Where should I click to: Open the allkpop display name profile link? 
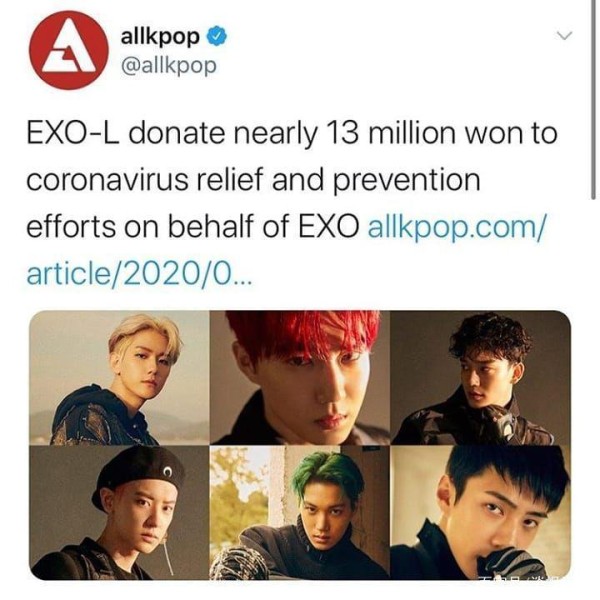pos(160,37)
